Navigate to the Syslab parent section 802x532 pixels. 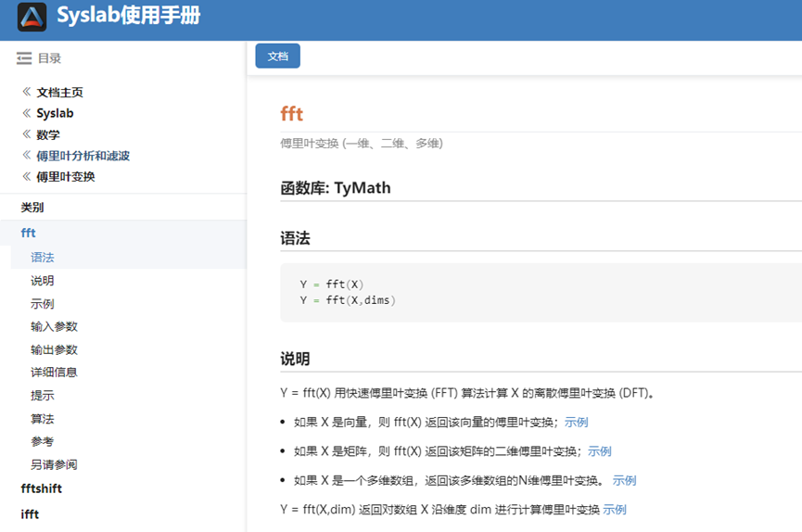coord(56,113)
